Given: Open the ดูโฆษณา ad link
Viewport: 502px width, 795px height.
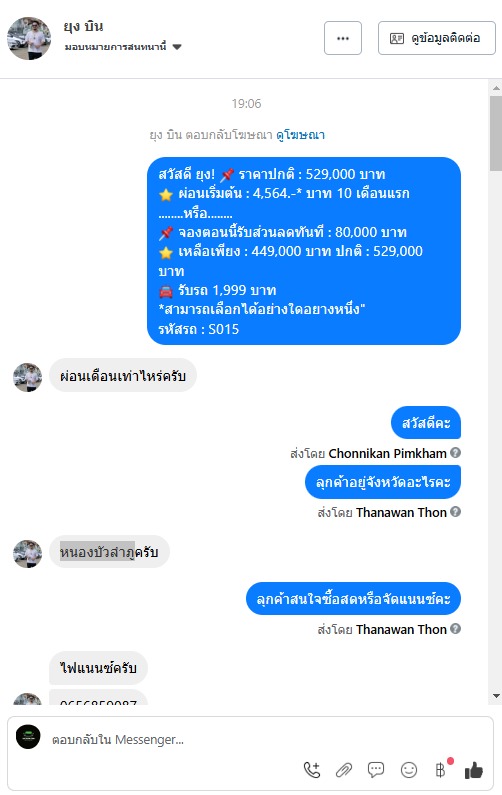Looking at the screenshot, I should 300,135.
